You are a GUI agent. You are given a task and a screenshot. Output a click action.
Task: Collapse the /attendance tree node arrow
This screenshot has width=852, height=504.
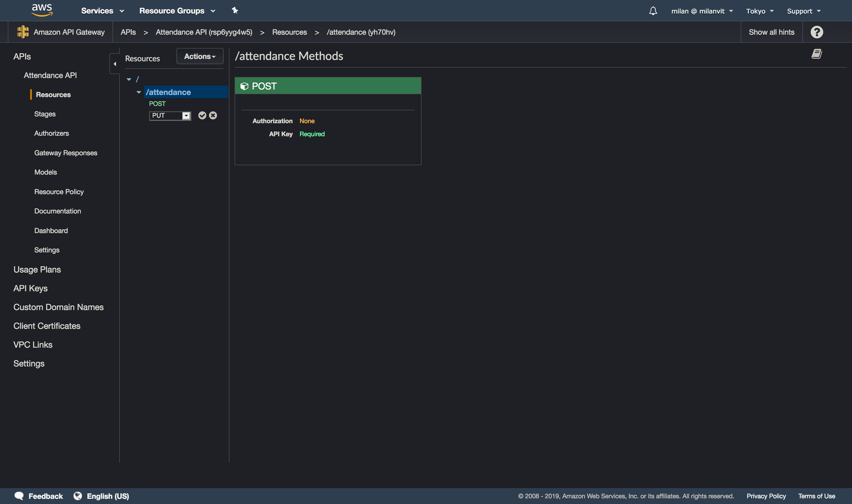tap(138, 92)
